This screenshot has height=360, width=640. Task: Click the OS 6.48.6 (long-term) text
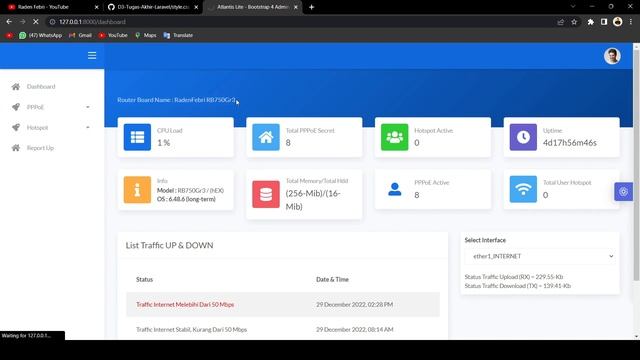pos(186,199)
